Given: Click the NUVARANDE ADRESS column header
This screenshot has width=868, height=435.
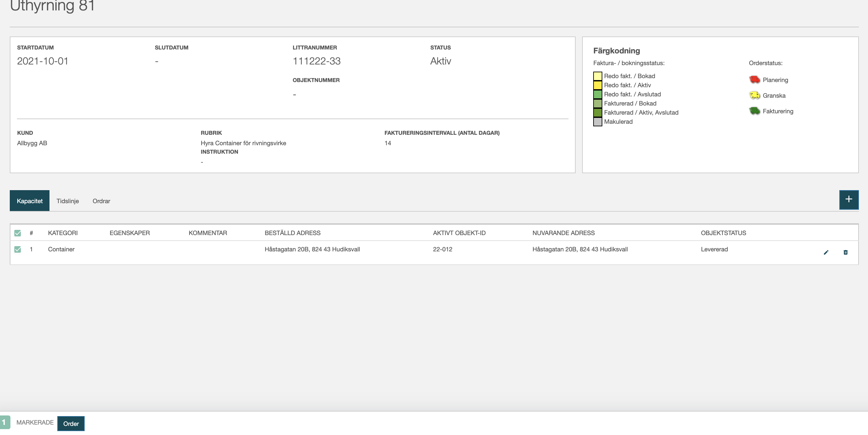Looking at the screenshot, I should click(563, 233).
